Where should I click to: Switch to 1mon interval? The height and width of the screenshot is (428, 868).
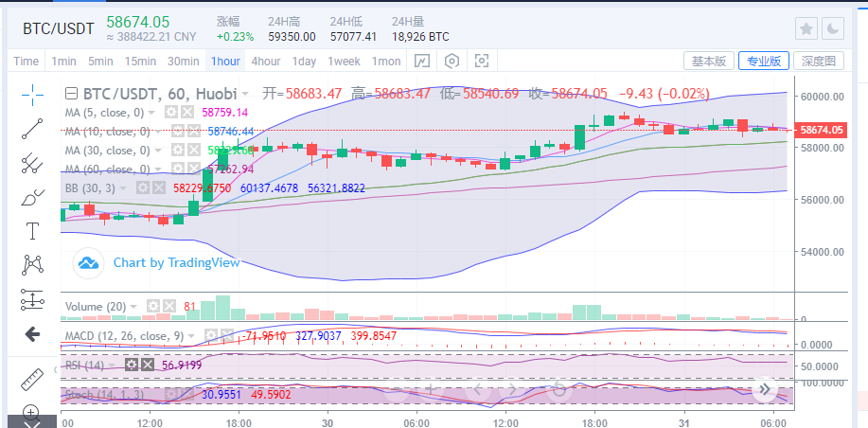[386, 61]
